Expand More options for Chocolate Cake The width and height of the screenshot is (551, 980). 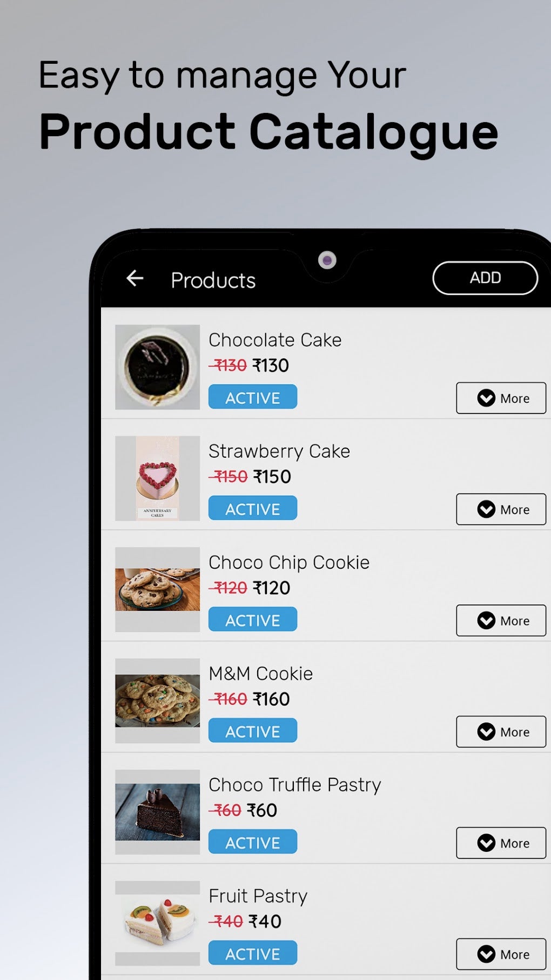click(501, 398)
